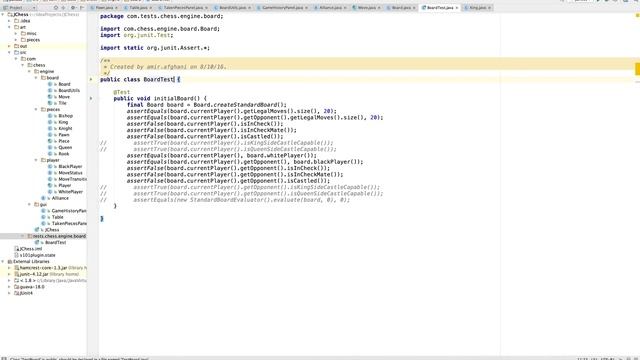640x360 pixels.
Task: Select the MoveStatus enum file icon
Action: click(x=50, y=173)
